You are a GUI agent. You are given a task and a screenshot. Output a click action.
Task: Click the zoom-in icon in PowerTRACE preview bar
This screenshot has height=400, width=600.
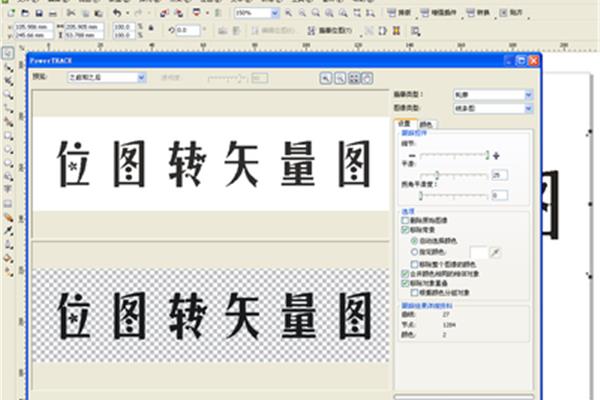coord(326,78)
